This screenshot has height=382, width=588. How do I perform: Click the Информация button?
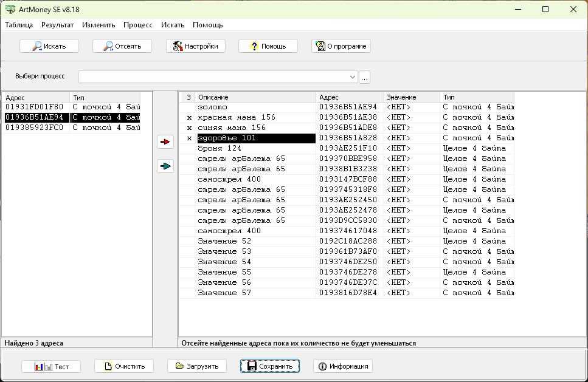pyautogui.click(x=343, y=366)
